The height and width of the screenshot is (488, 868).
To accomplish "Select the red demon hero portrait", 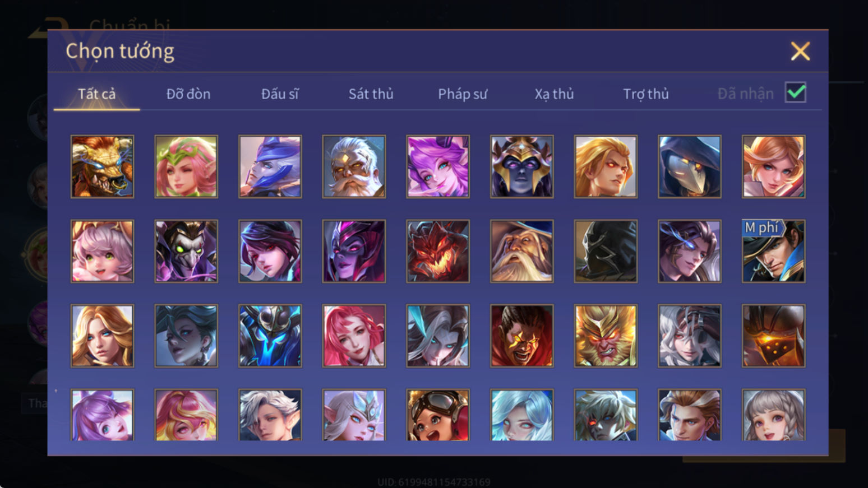I will click(438, 251).
